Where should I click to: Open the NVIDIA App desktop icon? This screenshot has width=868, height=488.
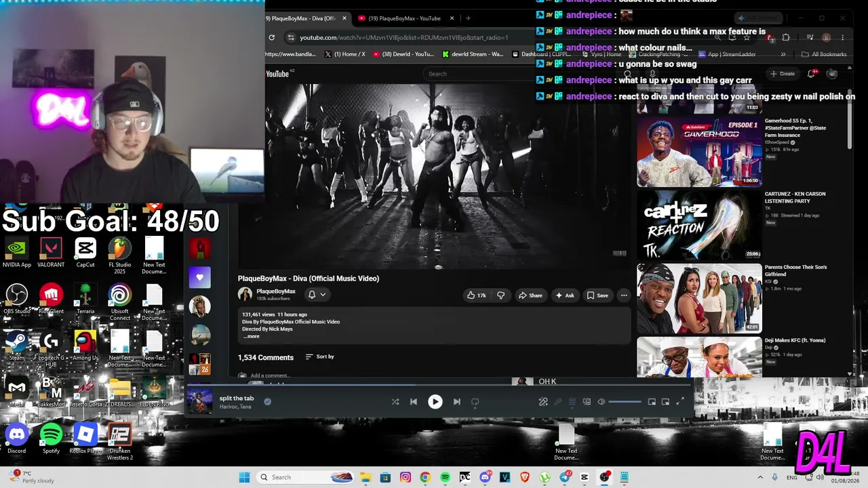(x=16, y=252)
